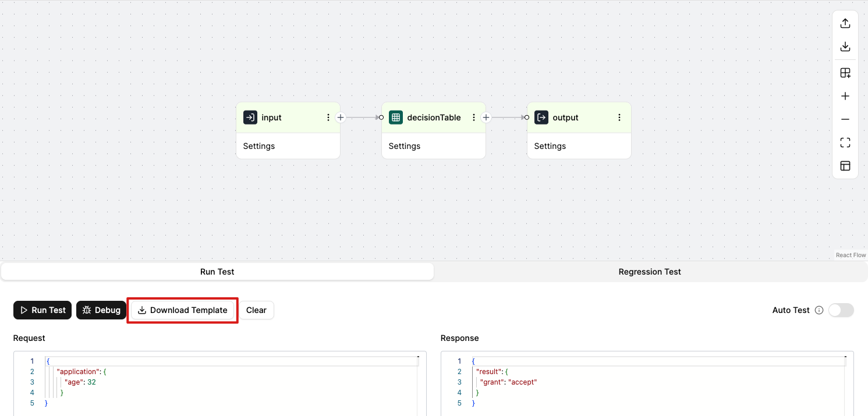Click the Request section label
868x416 pixels.
point(29,338)
